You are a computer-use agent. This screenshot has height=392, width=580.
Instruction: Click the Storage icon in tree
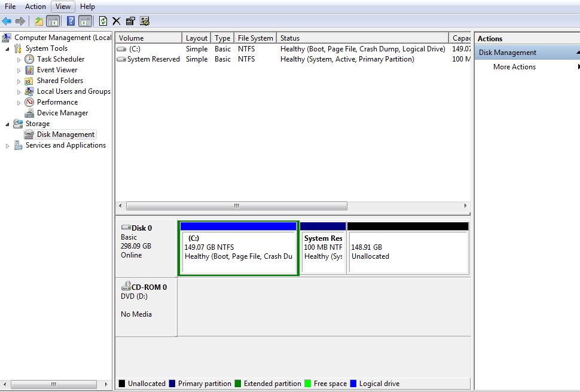coord(18,124)
